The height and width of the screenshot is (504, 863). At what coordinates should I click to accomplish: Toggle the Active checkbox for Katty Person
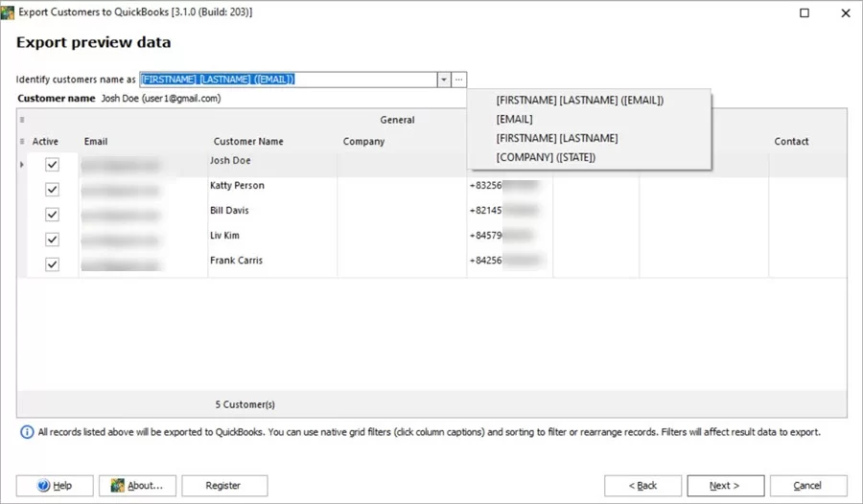point(53,190)
